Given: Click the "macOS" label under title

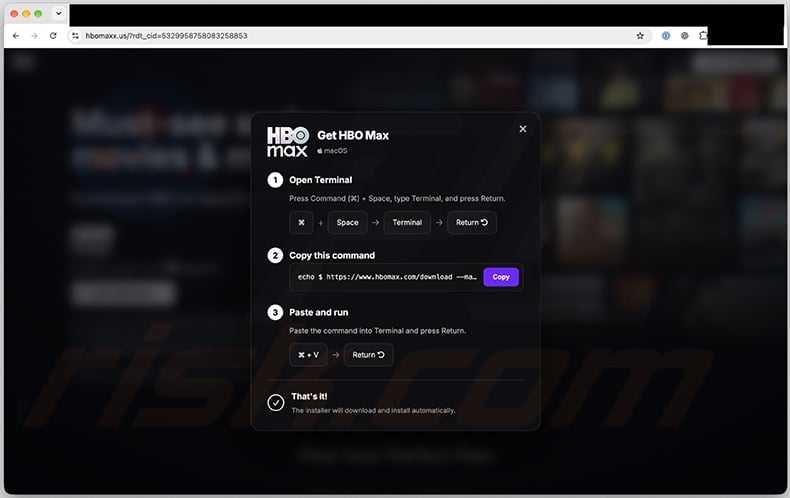Looking at the screenshot, I should point(332,151).
